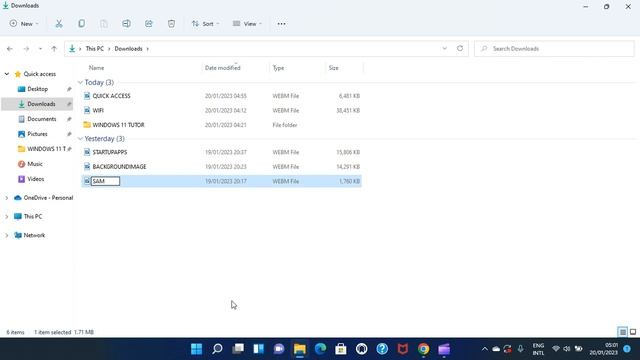Image resolution: width=640 pixels, height=360 pixels.
Task: Expand address bar history dropdown
Action: tap(444, 49)
